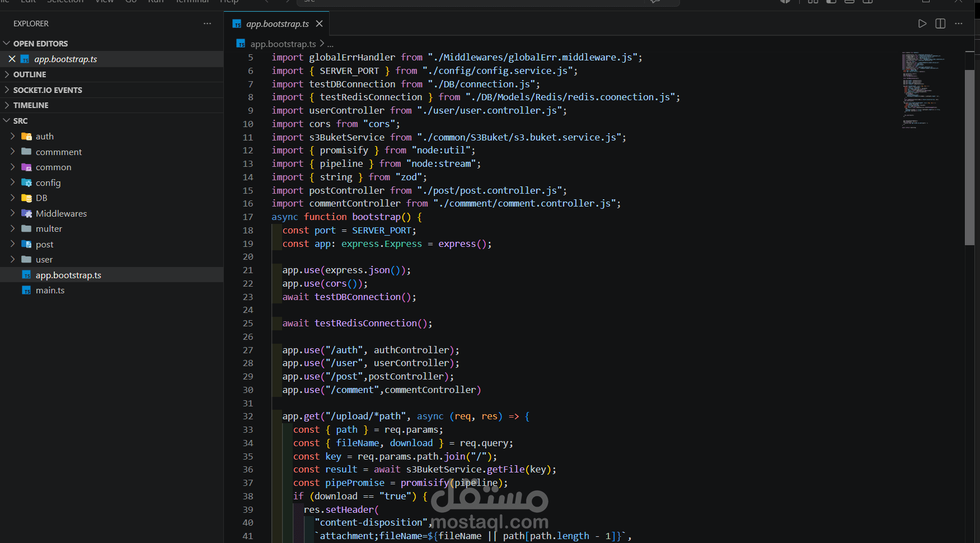Click "authController" on line 27

[411, 350]
